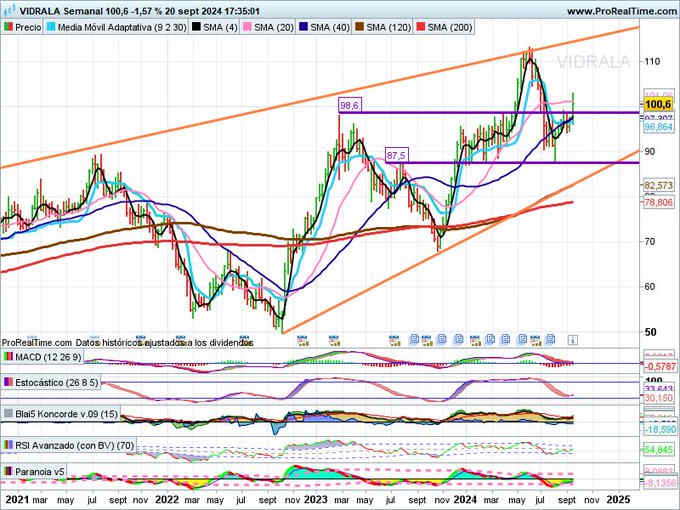Open the event icon below December 2022

(x=302, y=340)
